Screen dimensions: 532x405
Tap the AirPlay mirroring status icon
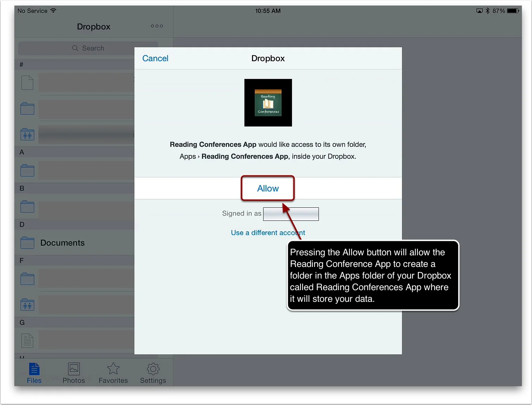[x=479, y=11]
